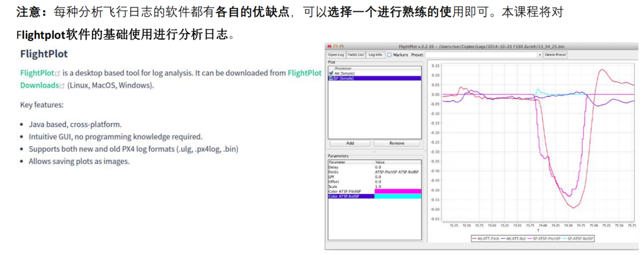Click the green zoom button of FlightPlot window

pyautogui.click(x=341, y=47)
